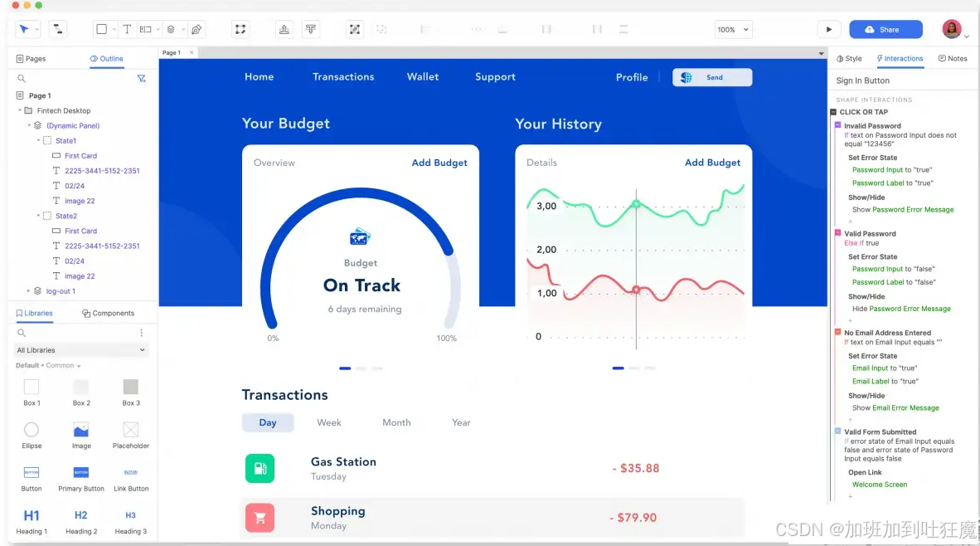
Task: Pick the Ellipse widget from the library
Action: tap(32, 430)
